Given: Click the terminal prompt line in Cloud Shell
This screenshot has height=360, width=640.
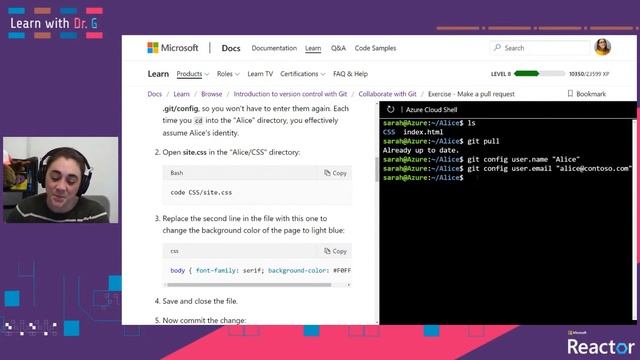Looking at the screenshot, I should 424,178.
